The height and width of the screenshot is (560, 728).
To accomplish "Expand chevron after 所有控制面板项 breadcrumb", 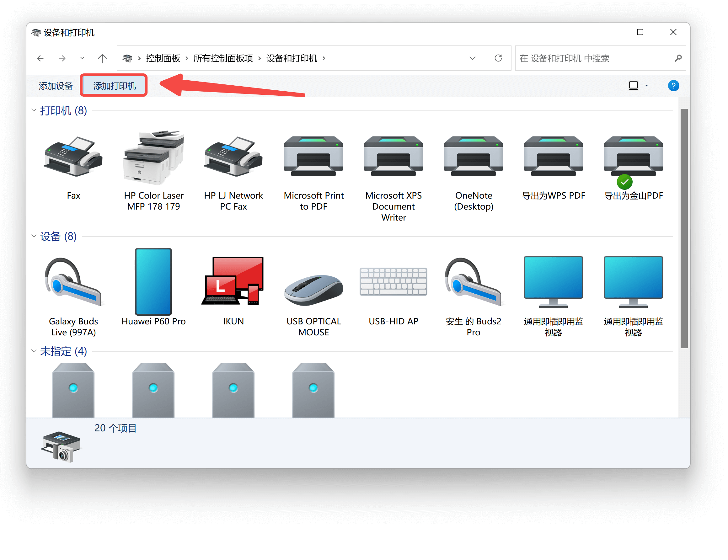I will point(259,58).
